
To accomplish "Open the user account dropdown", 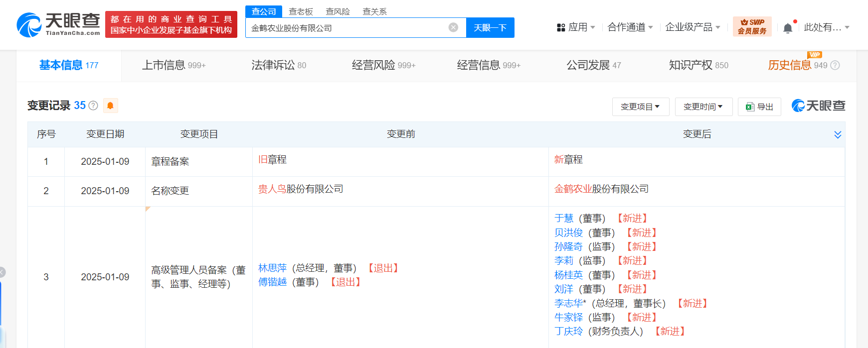I will click(827, 27).
